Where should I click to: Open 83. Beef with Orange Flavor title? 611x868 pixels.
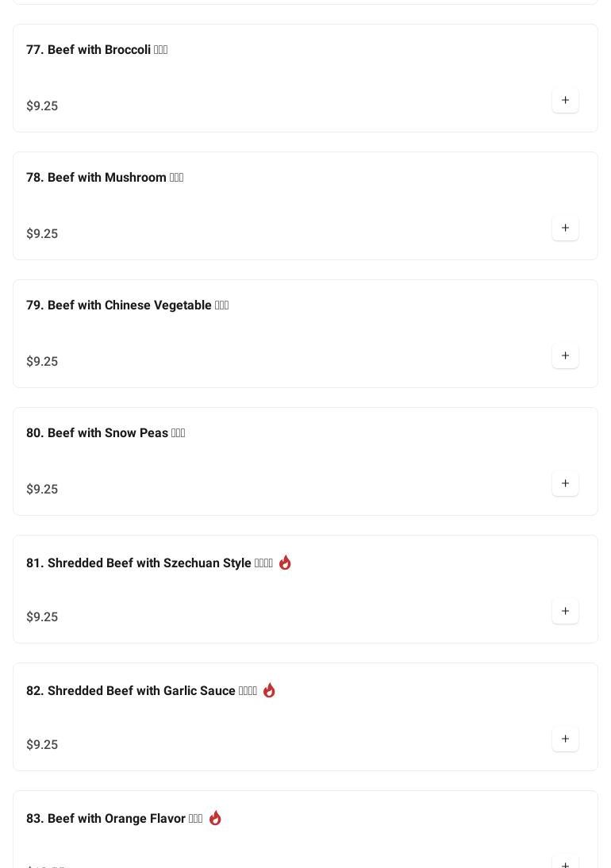114,819
